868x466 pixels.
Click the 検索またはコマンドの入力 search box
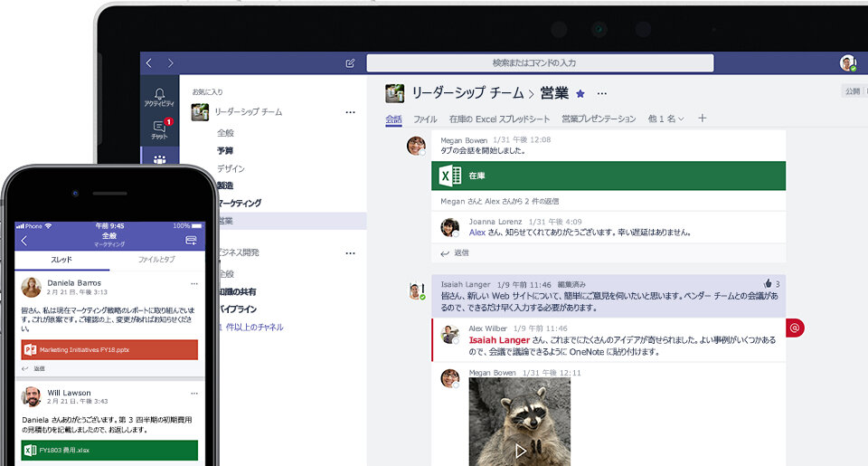click(x=540, y=63)
